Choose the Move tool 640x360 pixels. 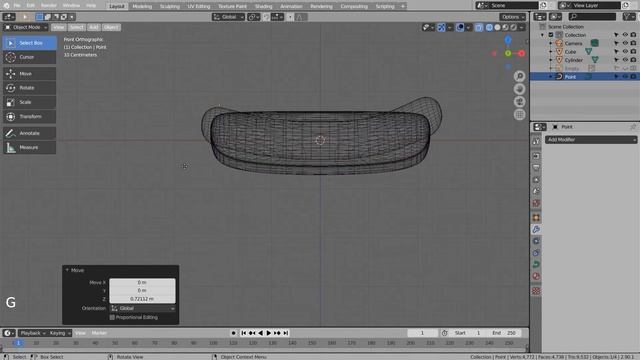[x=29, y=73]
